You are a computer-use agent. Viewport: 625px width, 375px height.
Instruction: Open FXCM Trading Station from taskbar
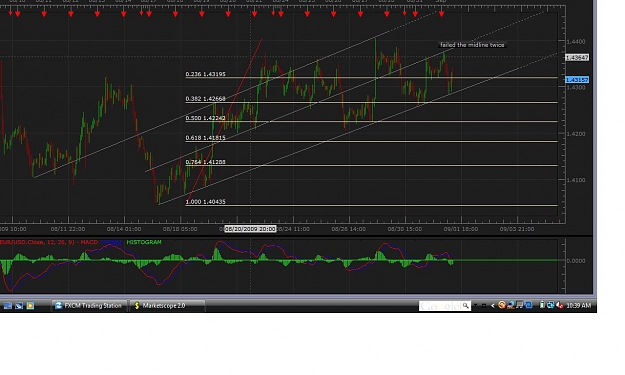click(89, 306)
